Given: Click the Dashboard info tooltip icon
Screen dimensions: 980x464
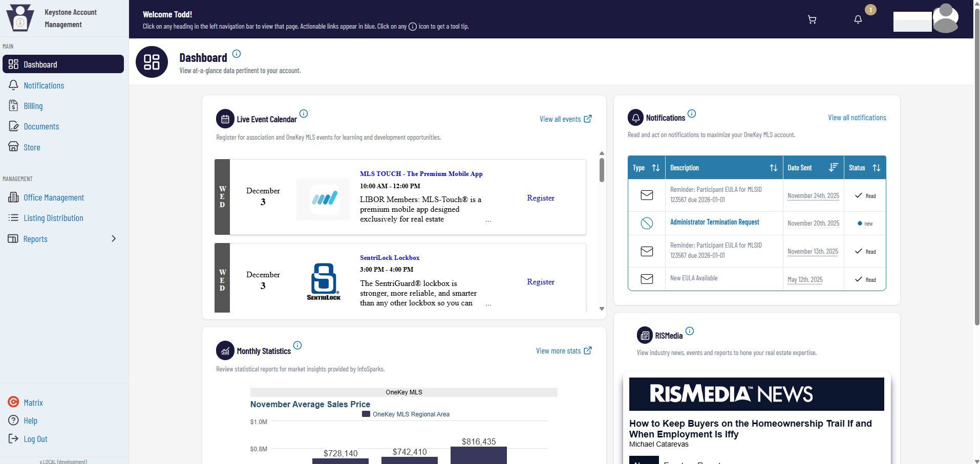Looking at the screenshot, I should [237, 54].
